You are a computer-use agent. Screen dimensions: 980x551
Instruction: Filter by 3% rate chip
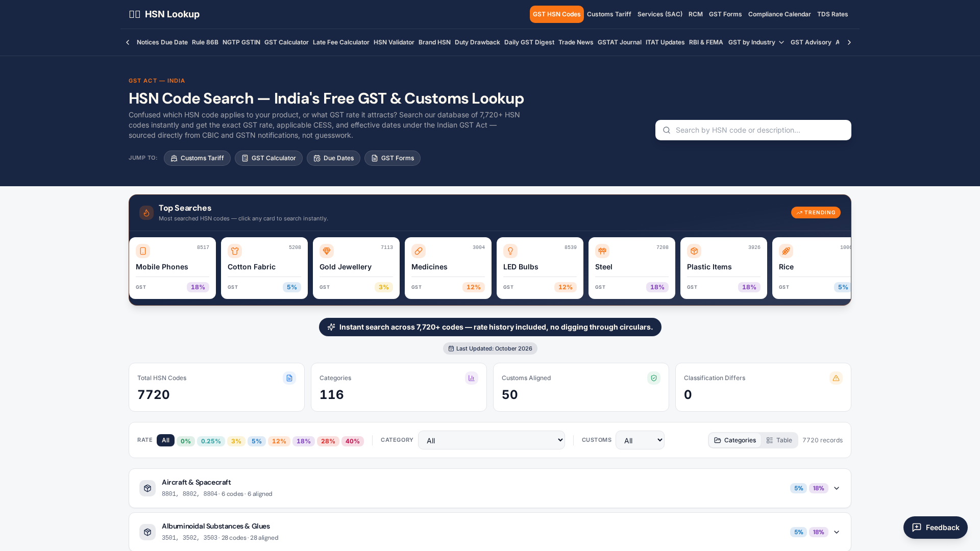[x=236, y=441]
